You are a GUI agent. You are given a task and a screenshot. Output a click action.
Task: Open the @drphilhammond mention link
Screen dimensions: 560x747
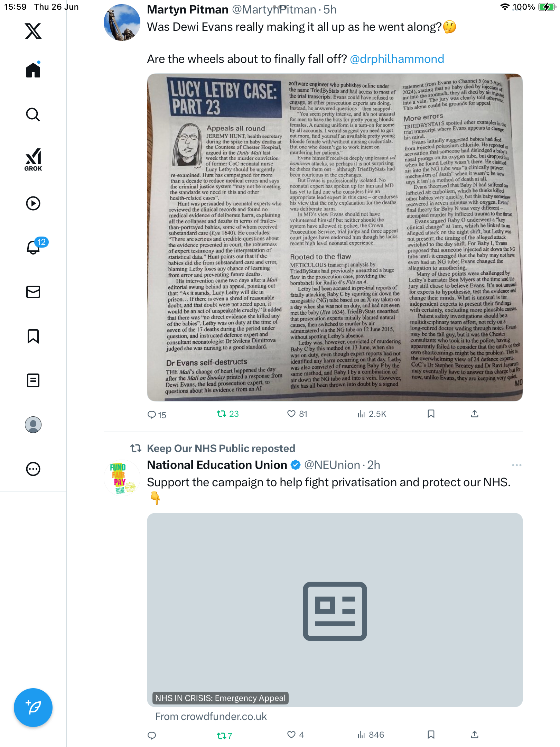397,59
